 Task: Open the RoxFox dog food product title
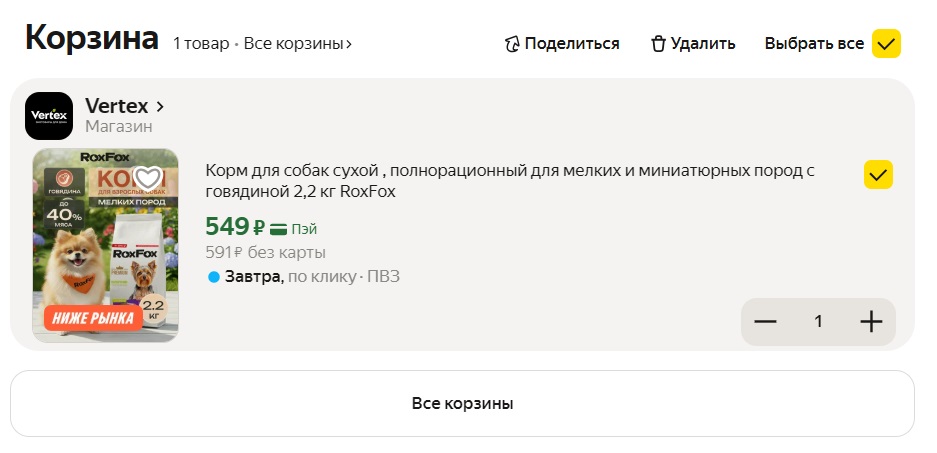pos(510,181)
